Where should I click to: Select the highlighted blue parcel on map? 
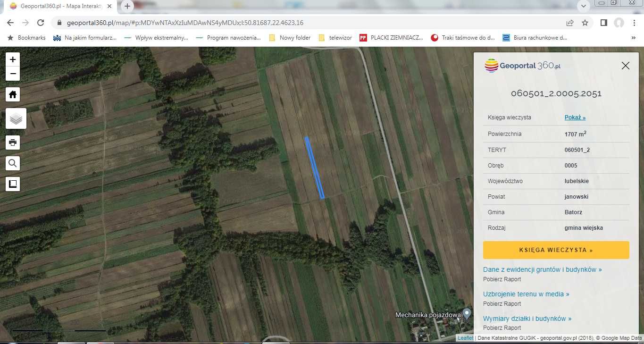pos(314,168)
